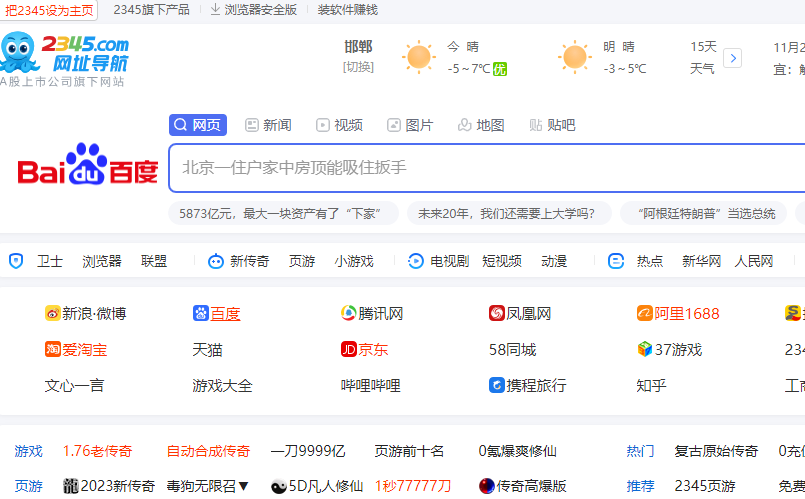Click the cube icon beside 37游戏

tap(645, 349)
